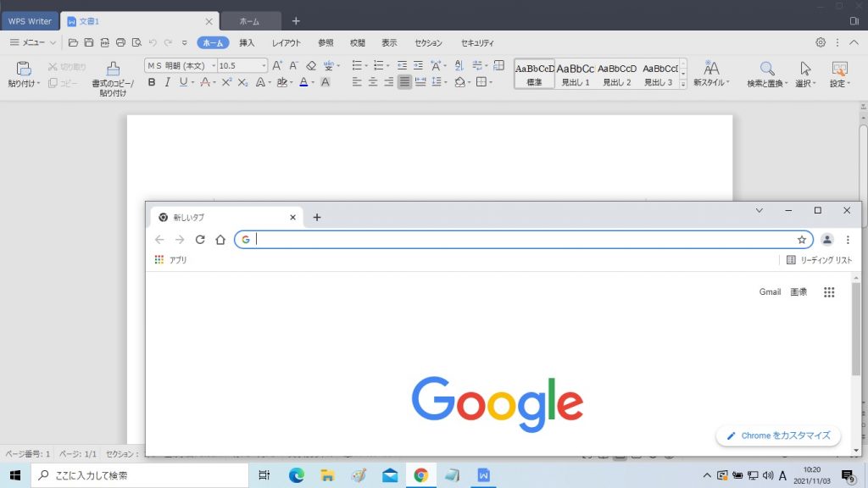
Task: Expand the メニュー dropdown in WPS
Action: (x=33, y=42)
